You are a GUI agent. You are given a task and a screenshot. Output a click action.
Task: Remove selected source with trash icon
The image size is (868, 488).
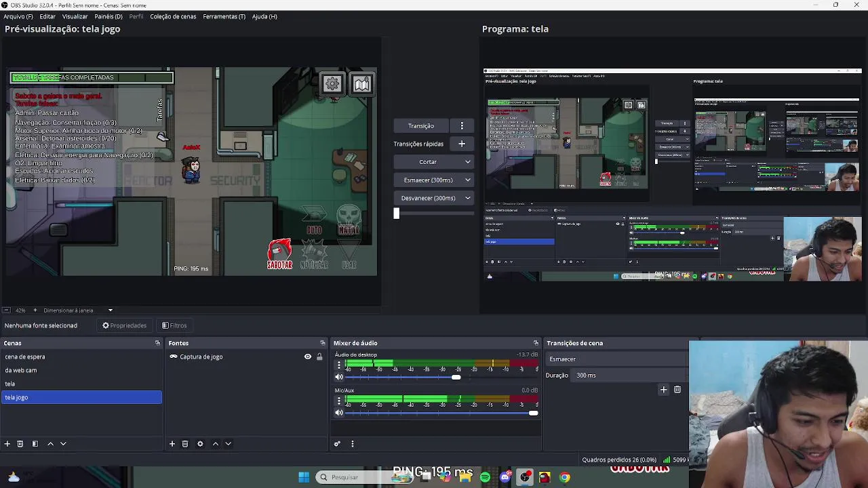coord(185,443)
